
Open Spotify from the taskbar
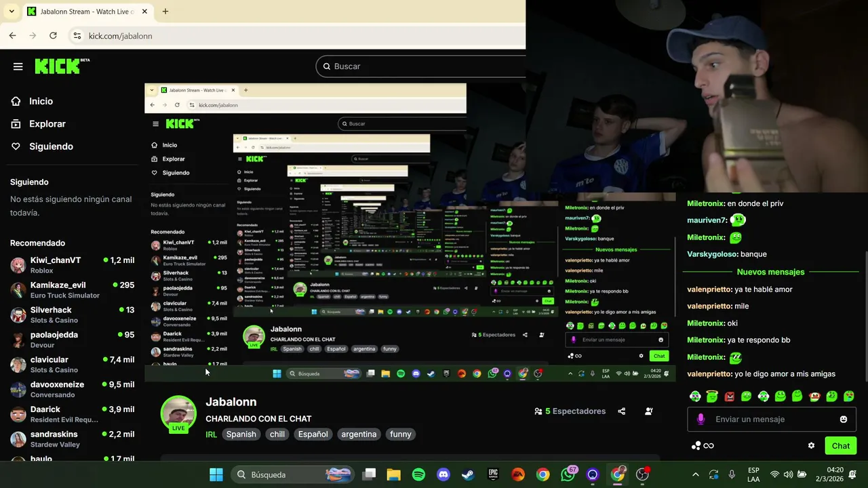(x=418, y=474)
